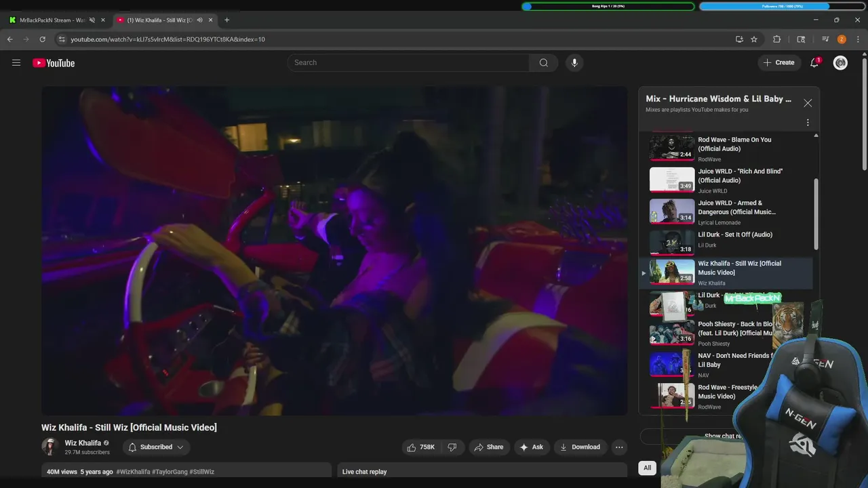
Task: Click the Mix - Hurricane Wisdom playlist title
Action: pos(718,99)
